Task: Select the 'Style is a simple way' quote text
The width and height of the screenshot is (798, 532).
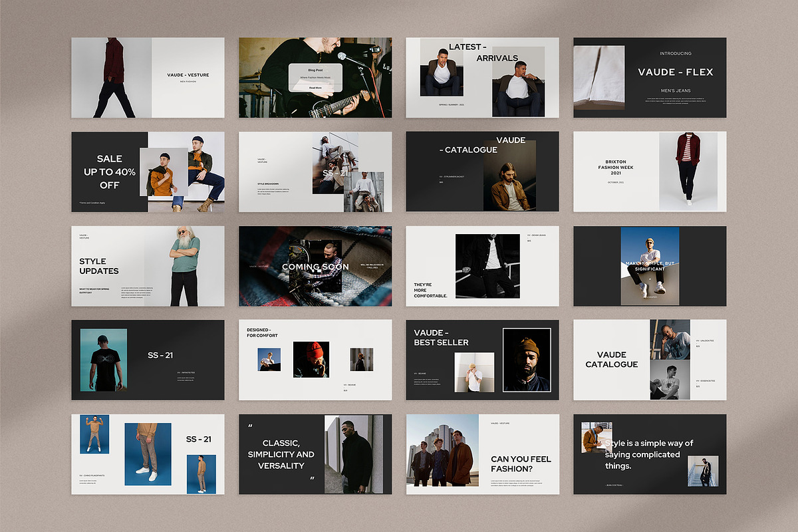Action: tap(649, 454)
